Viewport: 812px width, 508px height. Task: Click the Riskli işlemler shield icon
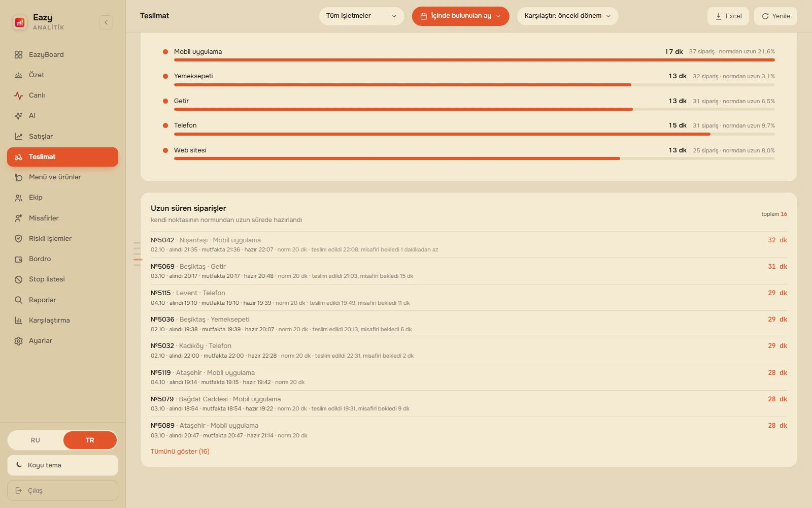pyautogui.click(x=19, y=239)
